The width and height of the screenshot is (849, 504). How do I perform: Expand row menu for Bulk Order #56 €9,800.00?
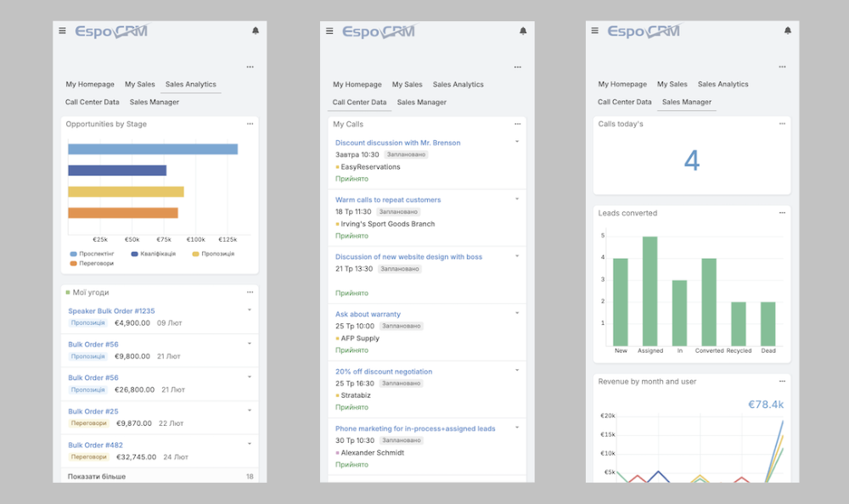coord(250,344)
